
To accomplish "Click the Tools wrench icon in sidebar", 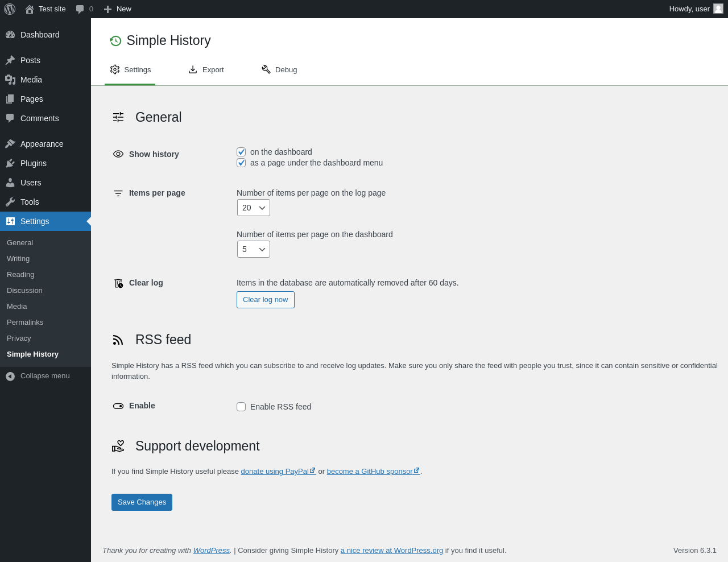I will point(10,202).
